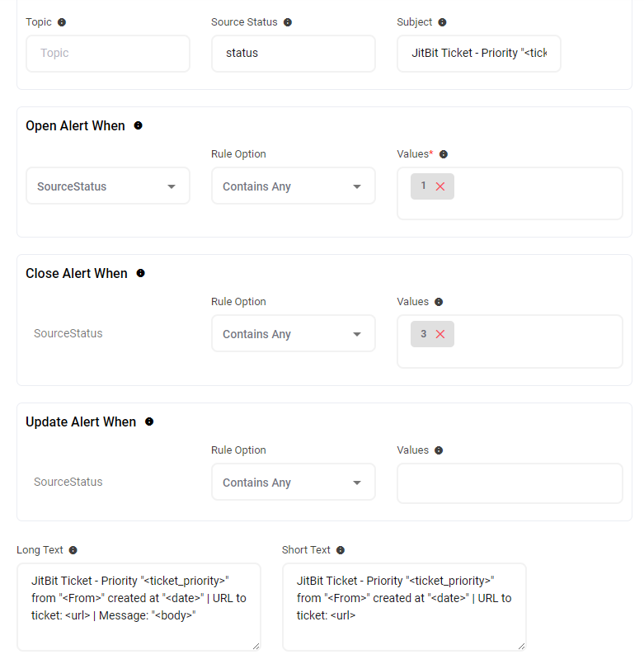This screenshot has width=644, height=664.
Task: Click the Open Alert When info icon
Action: [138, 126]
